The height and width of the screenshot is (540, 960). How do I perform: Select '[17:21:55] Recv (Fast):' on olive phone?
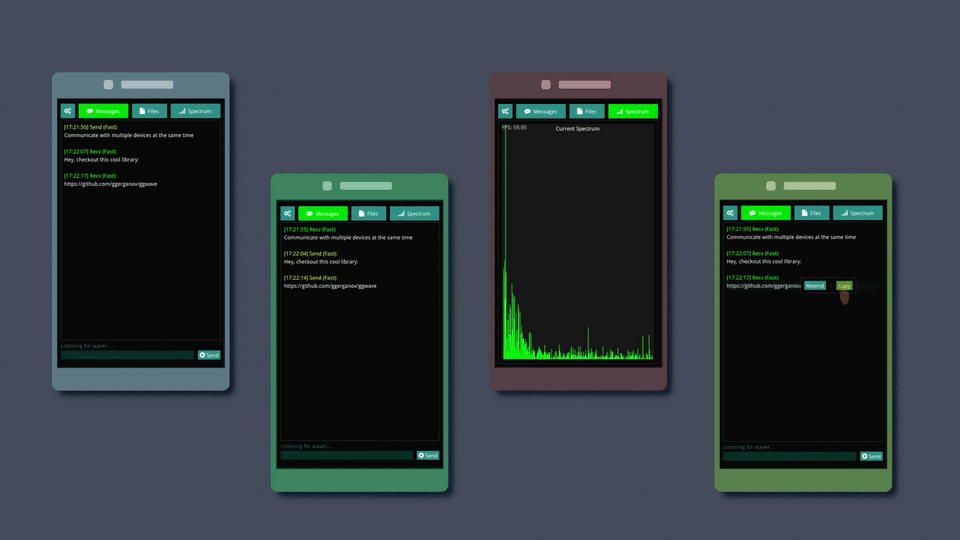(752, 229)
